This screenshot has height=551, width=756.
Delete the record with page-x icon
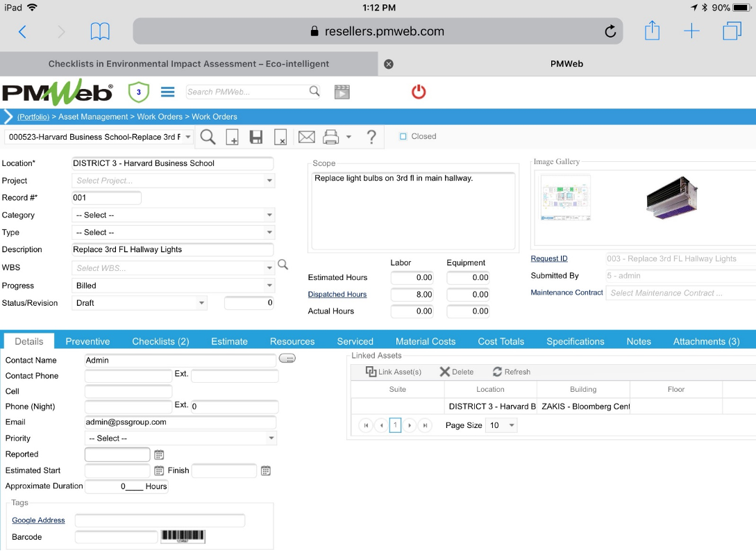[x=280, y=137]
